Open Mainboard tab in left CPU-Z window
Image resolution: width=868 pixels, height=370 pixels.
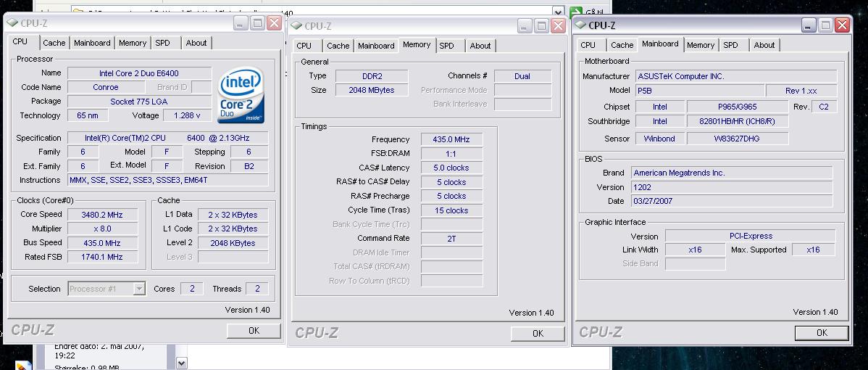tap(92, 43)
